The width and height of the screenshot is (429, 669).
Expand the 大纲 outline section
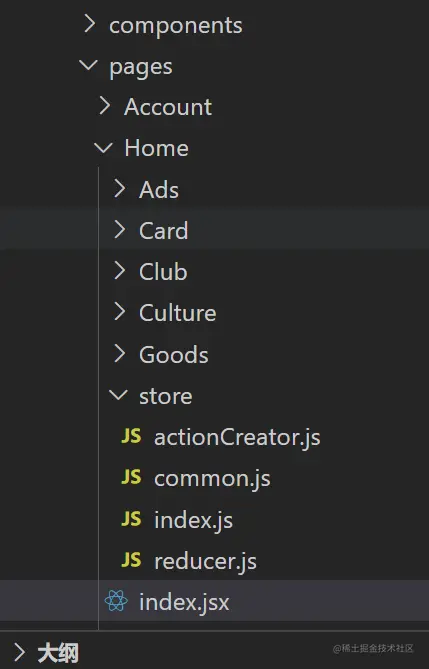coord(19,652)
